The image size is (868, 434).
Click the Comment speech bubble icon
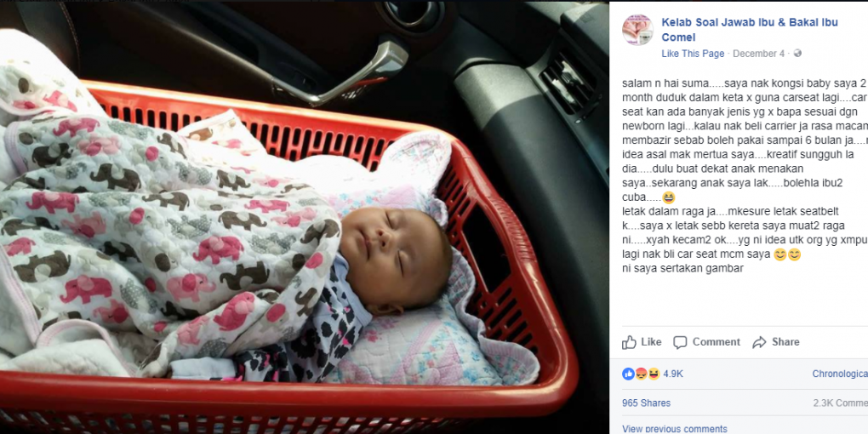(680, 343)
